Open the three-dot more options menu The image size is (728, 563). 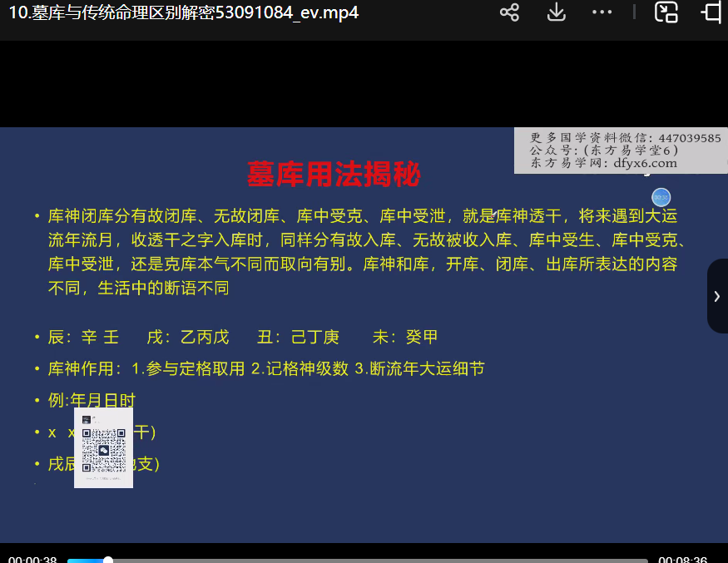point(602,12)
